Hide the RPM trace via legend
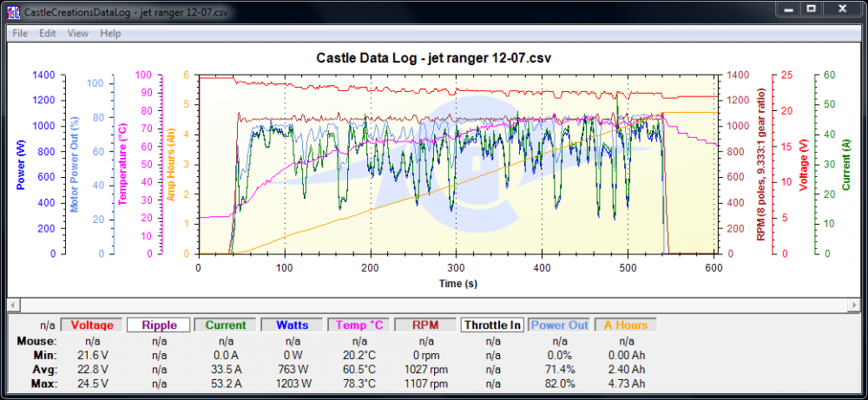Screen dimensions: 868x400 coord(424,325)
